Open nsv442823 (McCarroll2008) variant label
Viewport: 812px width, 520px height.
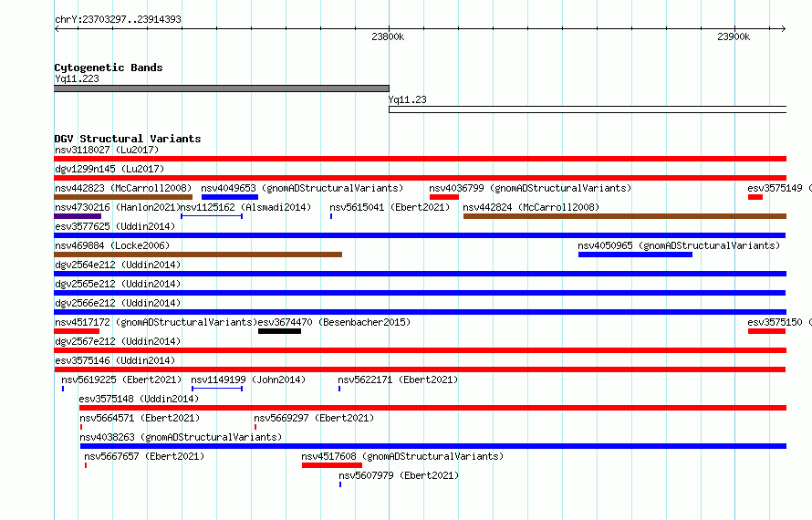(123, 188)
